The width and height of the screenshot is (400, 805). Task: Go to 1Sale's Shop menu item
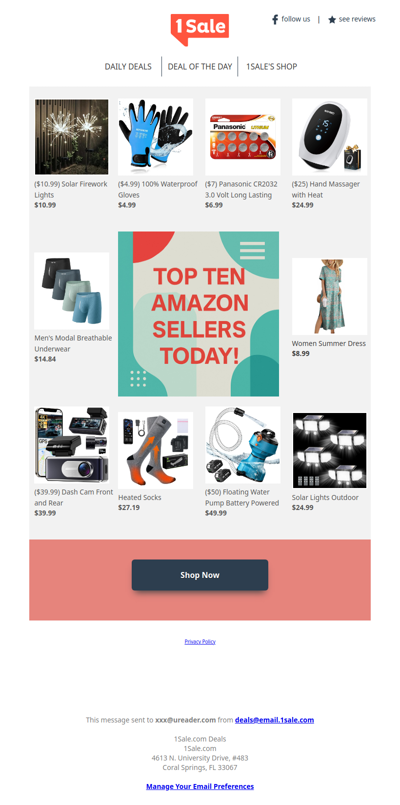point(272,66)
